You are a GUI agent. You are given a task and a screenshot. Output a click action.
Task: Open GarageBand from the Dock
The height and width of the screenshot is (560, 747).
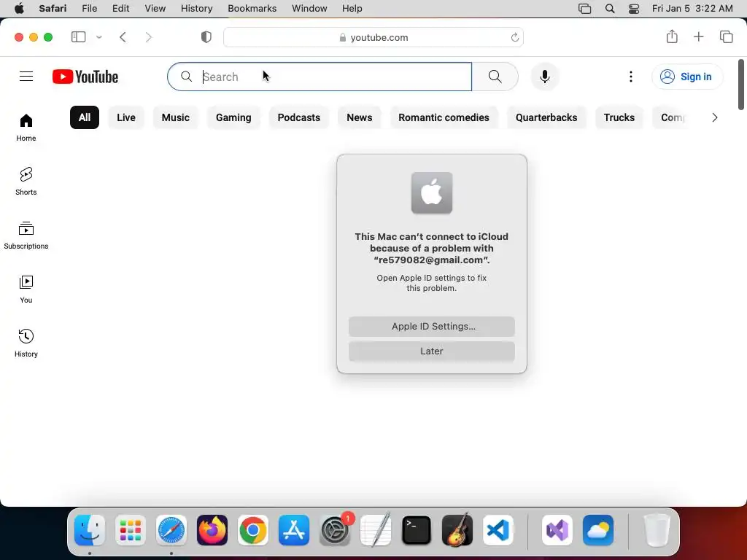[457, 530]
